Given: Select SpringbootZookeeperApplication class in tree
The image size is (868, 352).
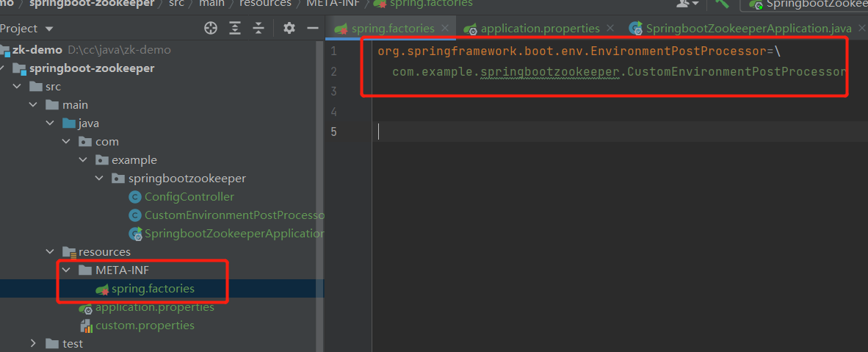Looking at the screenshot, I should point(234,234).
